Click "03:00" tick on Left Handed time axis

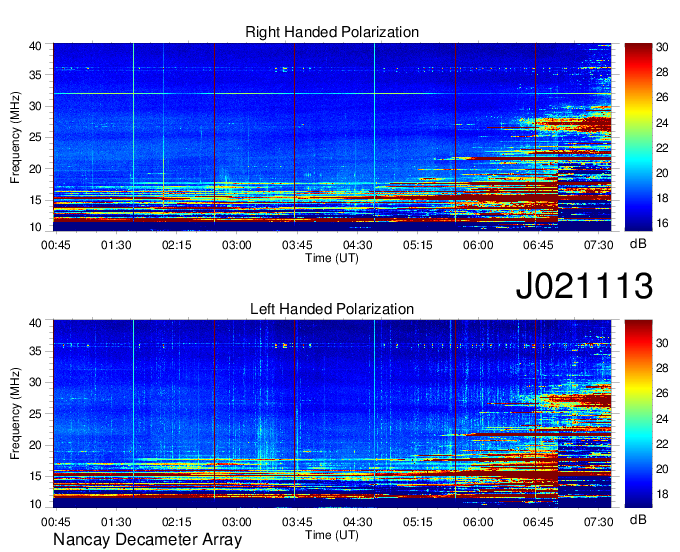(237, 522)
